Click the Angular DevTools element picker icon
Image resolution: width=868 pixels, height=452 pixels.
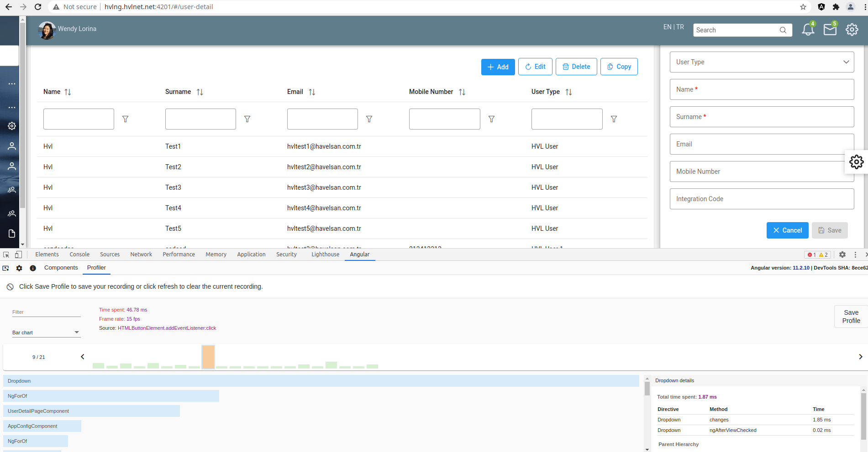coord(6,268)
